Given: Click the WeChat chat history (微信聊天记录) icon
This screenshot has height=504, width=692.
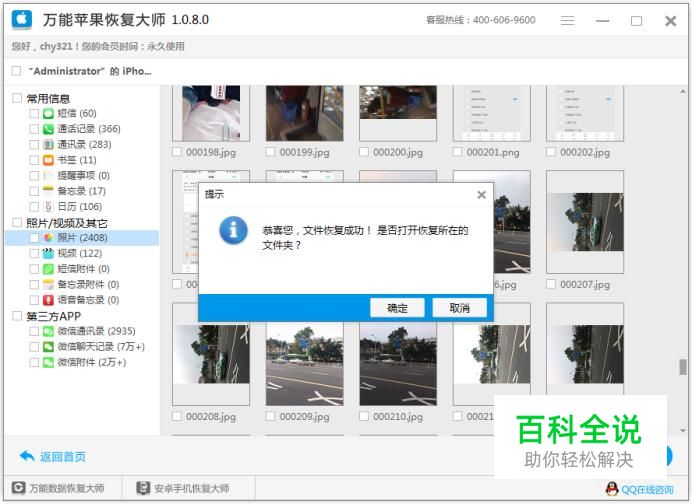Looking at the screenshot, I should pos(48,347).
